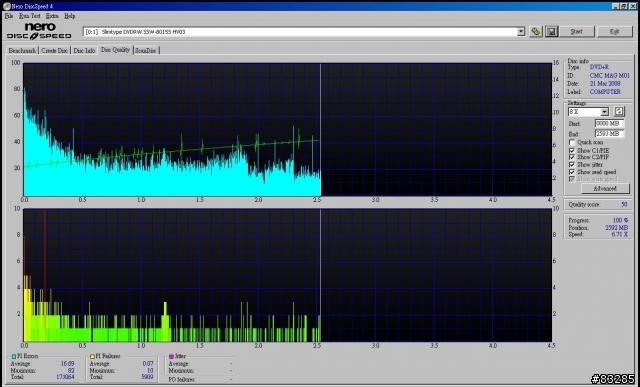Toggle Show C2/PIF checkbox

click(572, 157)
